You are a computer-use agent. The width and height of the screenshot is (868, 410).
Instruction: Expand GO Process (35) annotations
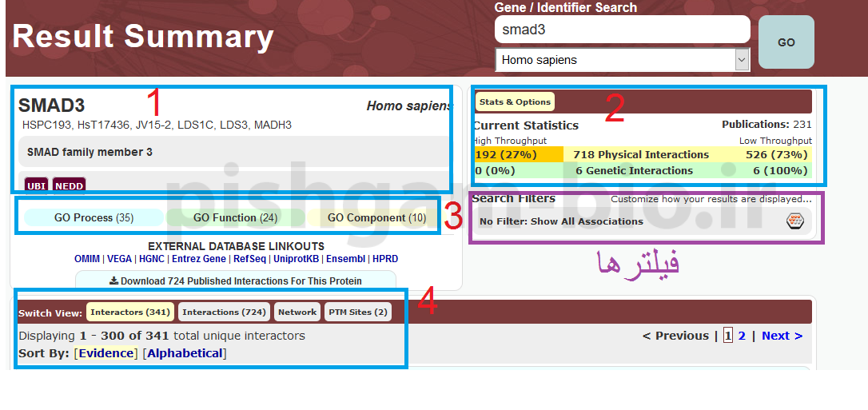tap(94, 217)
